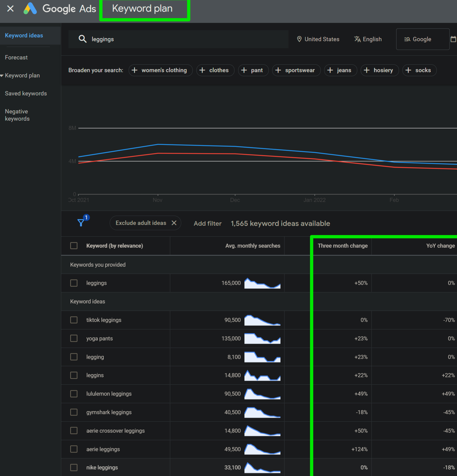Click aerie leggings trend sparkline

pos(262,449)
